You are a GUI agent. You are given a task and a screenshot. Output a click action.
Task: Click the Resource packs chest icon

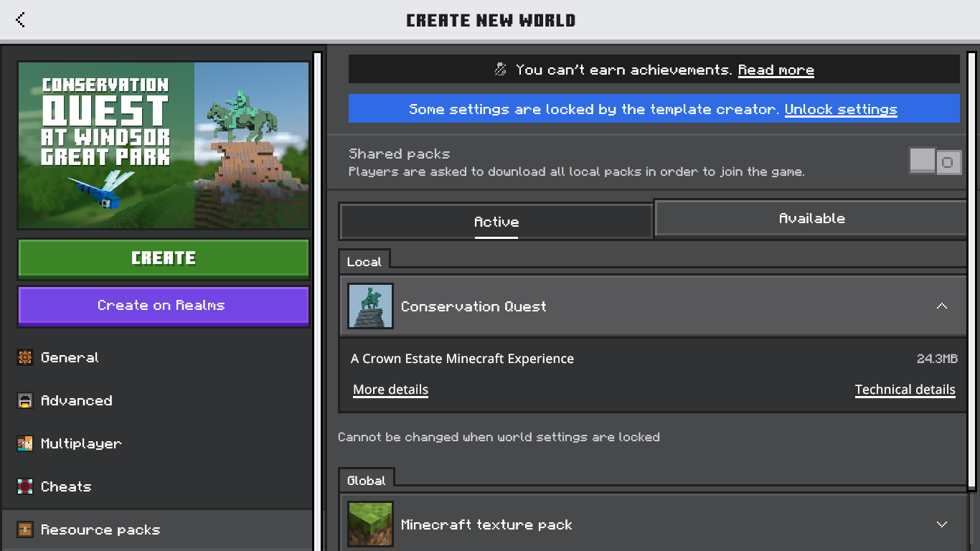coord(25,529)
